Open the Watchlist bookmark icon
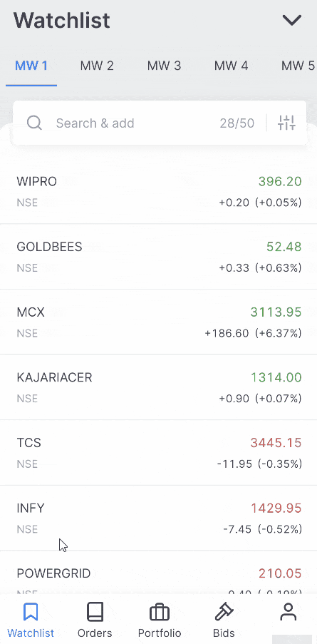 point(31,612)
